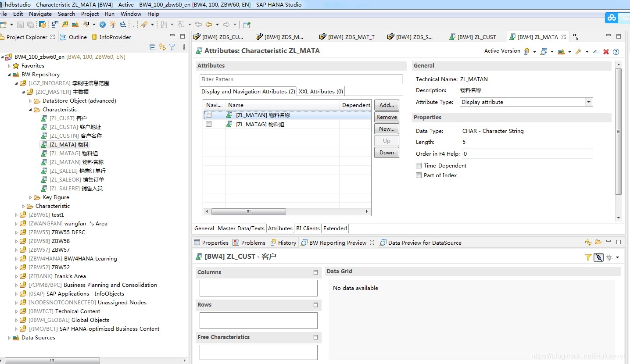
Task: Click the cloud icon at top right
Action: pos(612,18)
